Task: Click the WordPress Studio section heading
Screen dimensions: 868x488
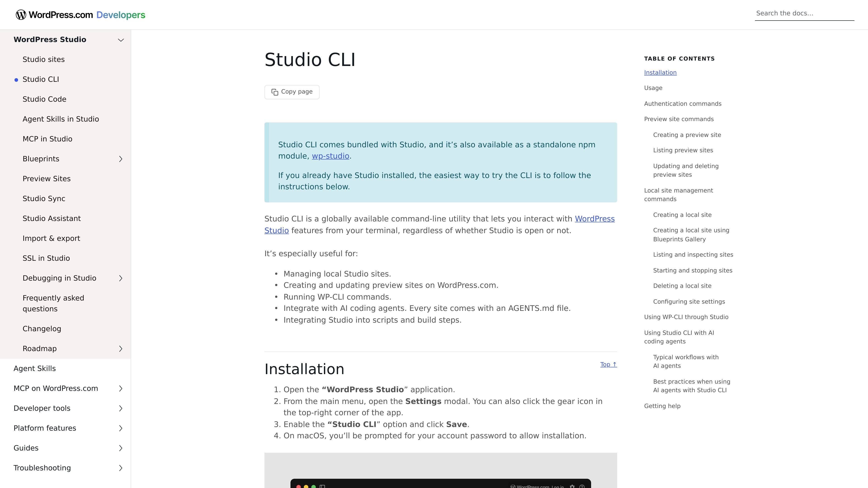Action: [x=50, y=40]
